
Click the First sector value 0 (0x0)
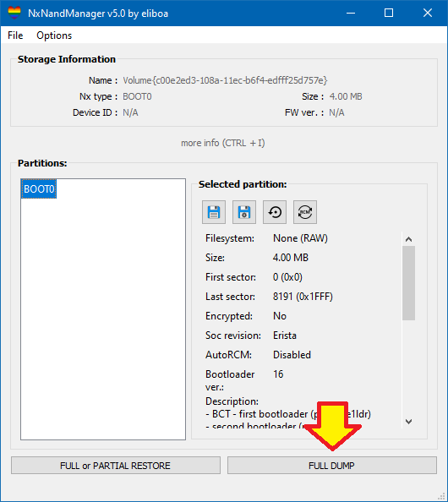pos(287,277)
